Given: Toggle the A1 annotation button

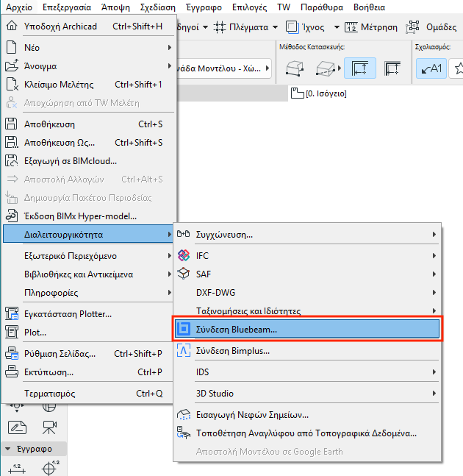Looking at the screenshot, I should tap(431, 68).
